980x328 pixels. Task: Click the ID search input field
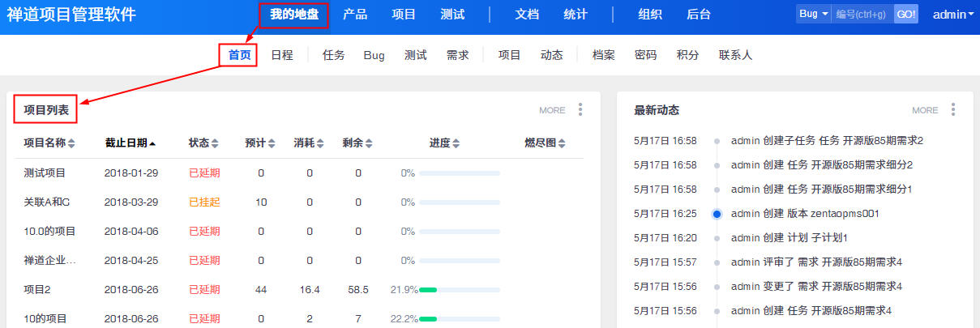862,15
